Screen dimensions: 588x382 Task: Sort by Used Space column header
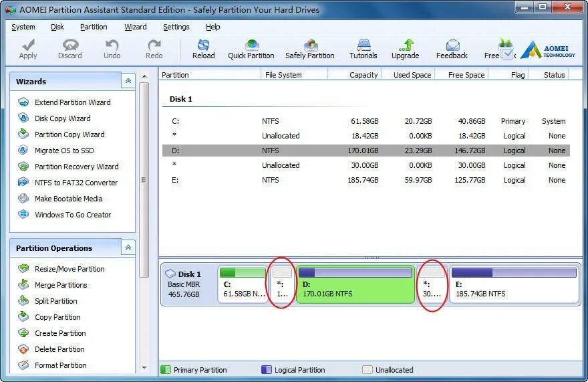point(408,75)
